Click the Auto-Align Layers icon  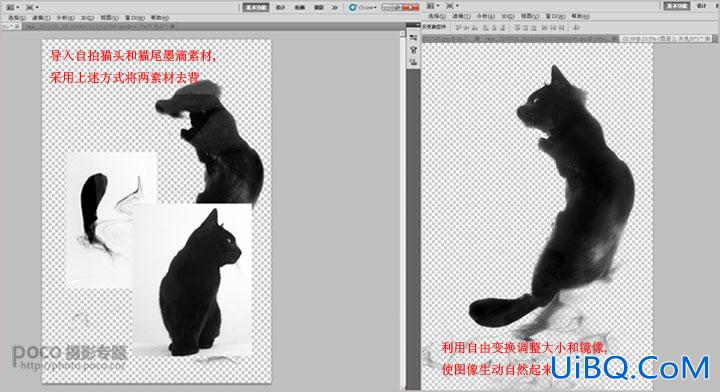tap(576, 28)
